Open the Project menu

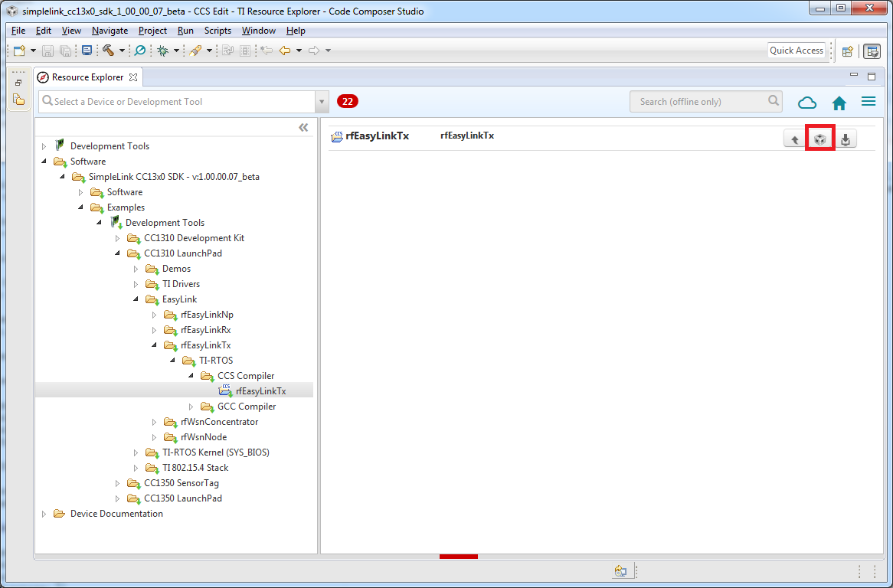coord(152,31)
